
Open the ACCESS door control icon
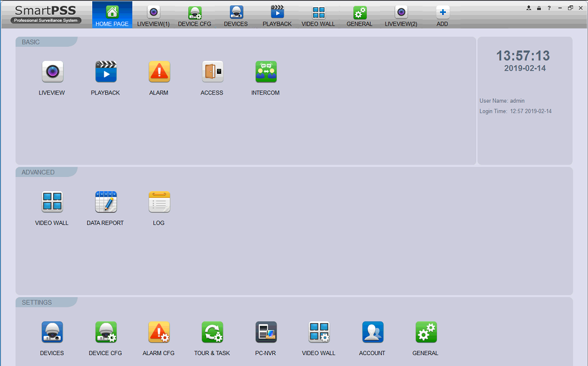coord(212,72)
